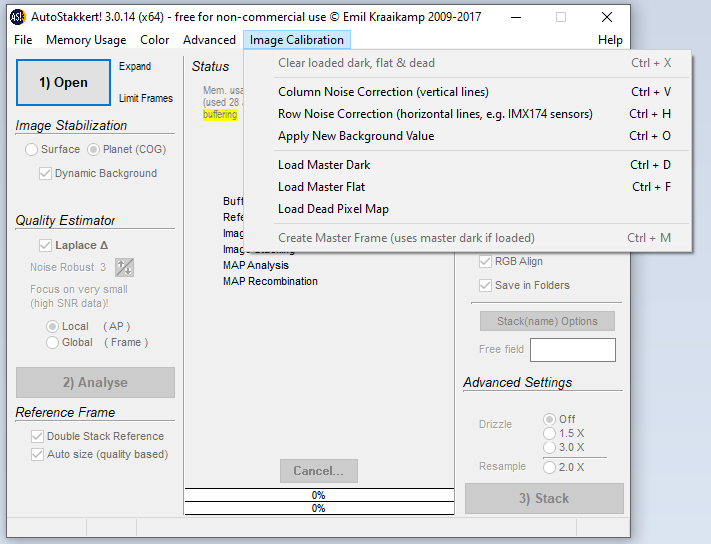This screenshot has height=544, width=711.
Task: Click the Status panel heading
Action: [x=210, y=67]
